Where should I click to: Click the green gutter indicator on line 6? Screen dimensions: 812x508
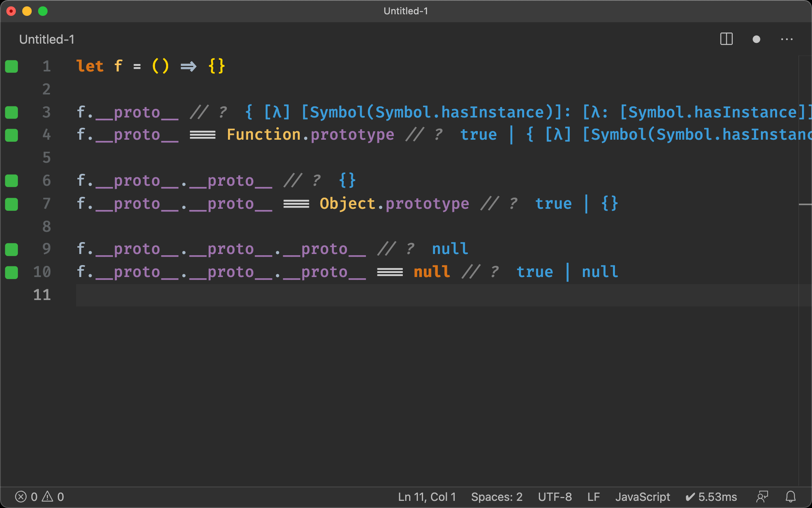click(x=11, y=181)
